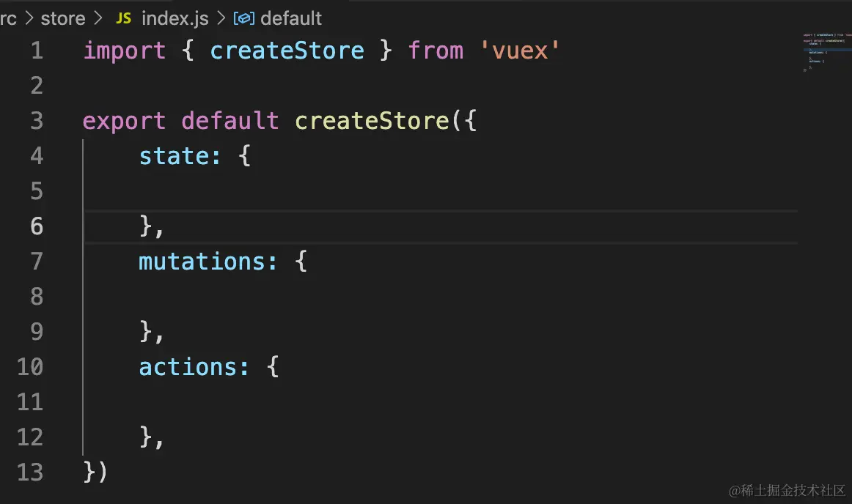Click the minimap code preview
This screenshot has width=852, height=504.
click(x=824, y=53)
